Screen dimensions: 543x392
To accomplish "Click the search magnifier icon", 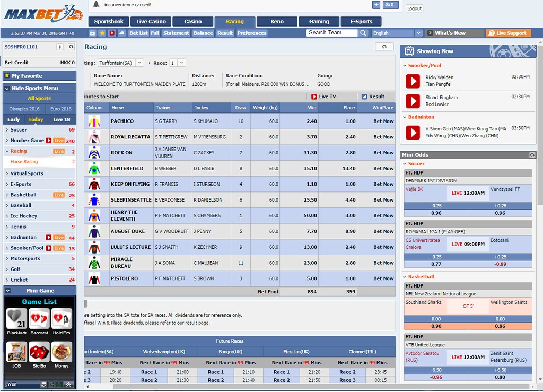I will pos(363,33).
